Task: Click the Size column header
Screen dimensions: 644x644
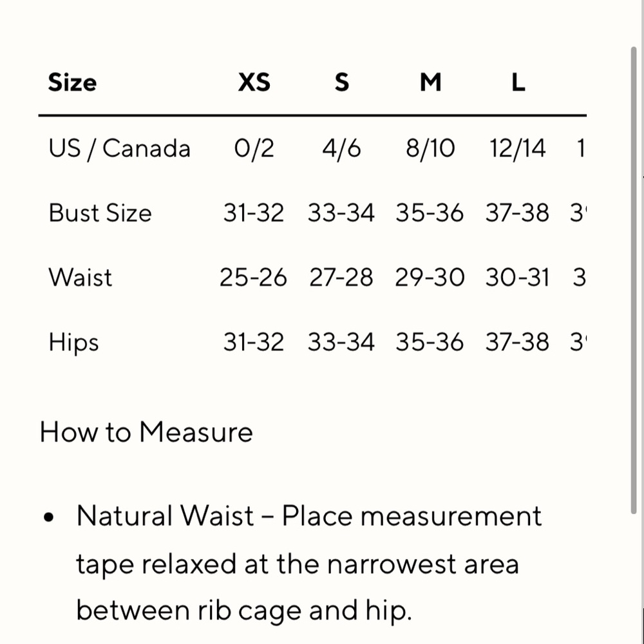Action: point(72,82)
